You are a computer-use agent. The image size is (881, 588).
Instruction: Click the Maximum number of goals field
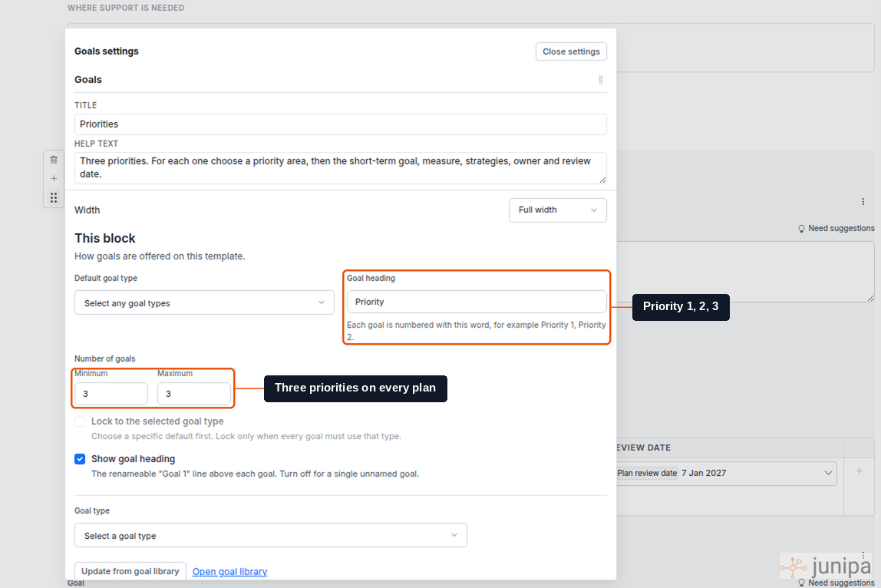[194, 394]
